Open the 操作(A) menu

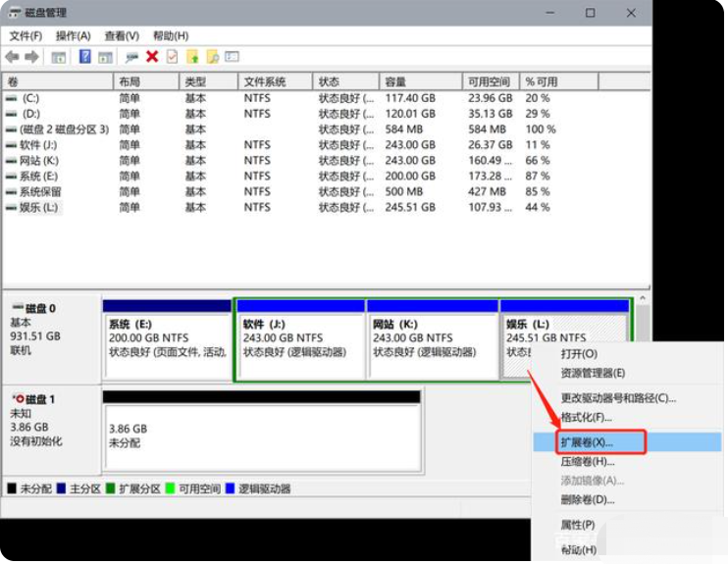(x=73, y=36)
